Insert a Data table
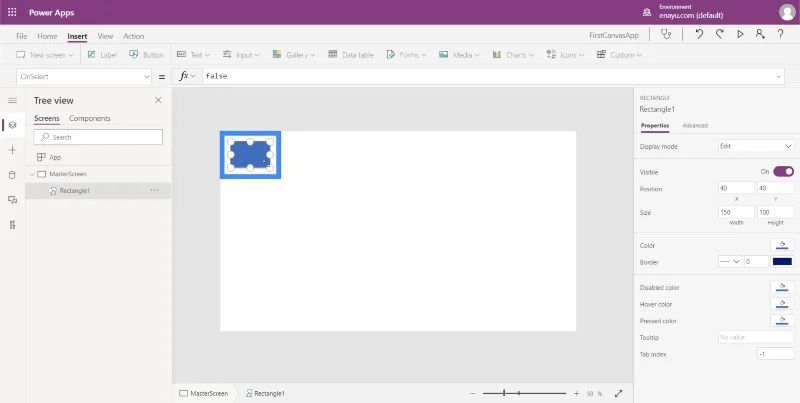 (351, 55)
